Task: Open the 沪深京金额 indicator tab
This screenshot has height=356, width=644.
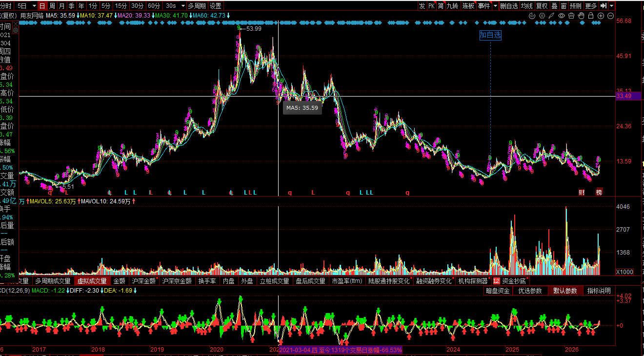Action: tap(177, 281)
